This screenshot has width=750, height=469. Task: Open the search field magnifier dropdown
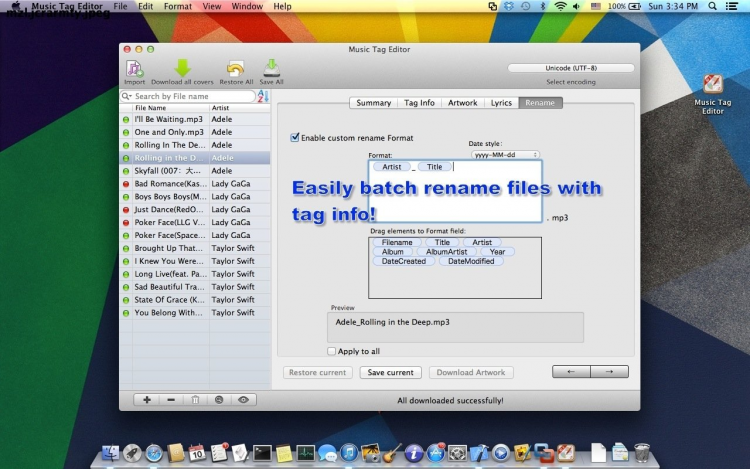127,96
